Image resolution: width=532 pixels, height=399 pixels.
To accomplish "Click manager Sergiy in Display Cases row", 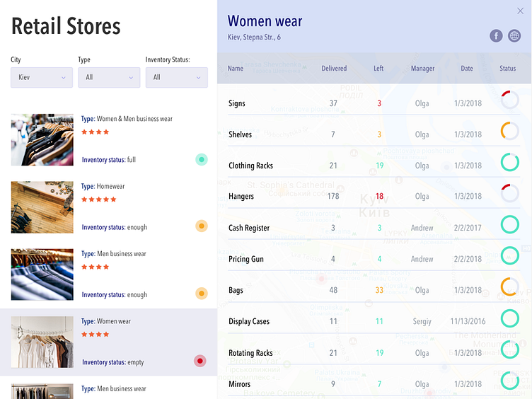I will [422, 322].
